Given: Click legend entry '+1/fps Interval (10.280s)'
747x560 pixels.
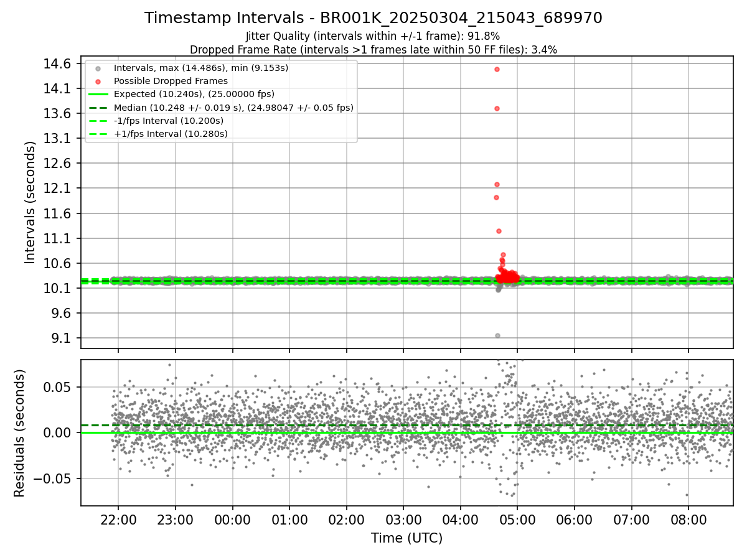Looking at the screenshot, I should (171, 134).
